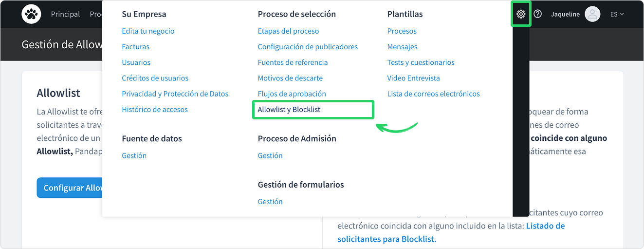The width and height of the screenshot is (644, 249).
Task: Click the Configurar Allowlist button
Action: coord(70,188)
